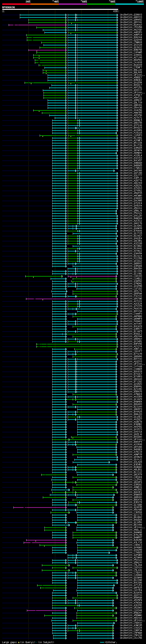Viewport: 146px width, 644px height.
Task: Open hit UniRef100_C5YU58
Action: pyautogui.click(x=131, y=27)
